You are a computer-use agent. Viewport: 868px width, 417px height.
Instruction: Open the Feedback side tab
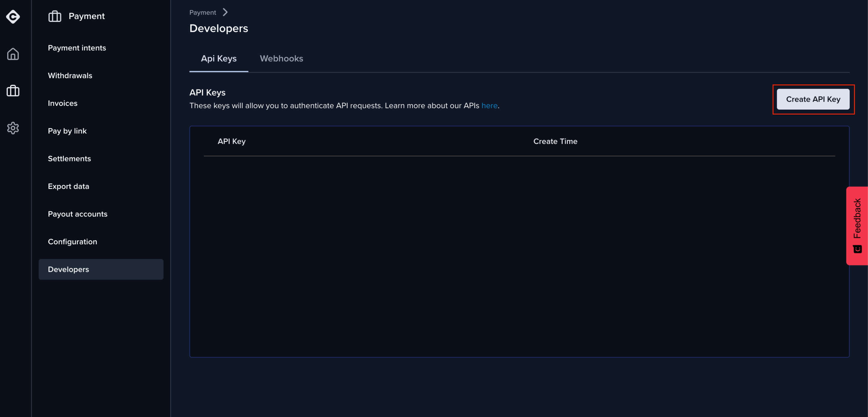click(857, 219)
